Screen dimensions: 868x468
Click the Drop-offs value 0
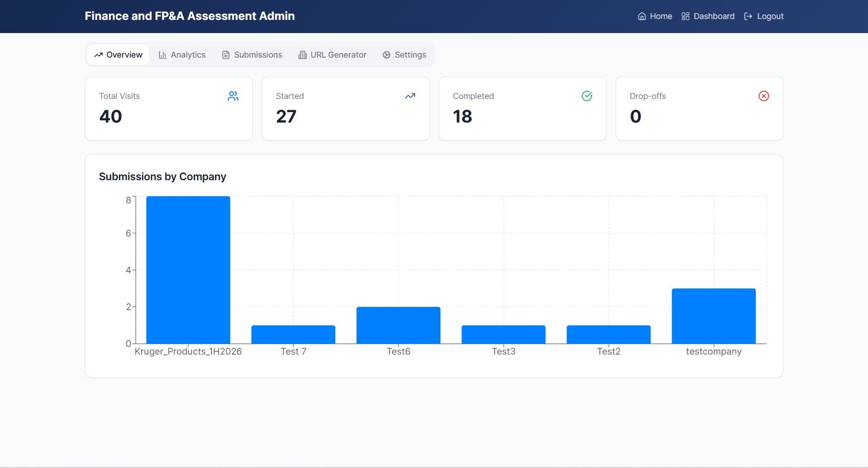point(636,116)
